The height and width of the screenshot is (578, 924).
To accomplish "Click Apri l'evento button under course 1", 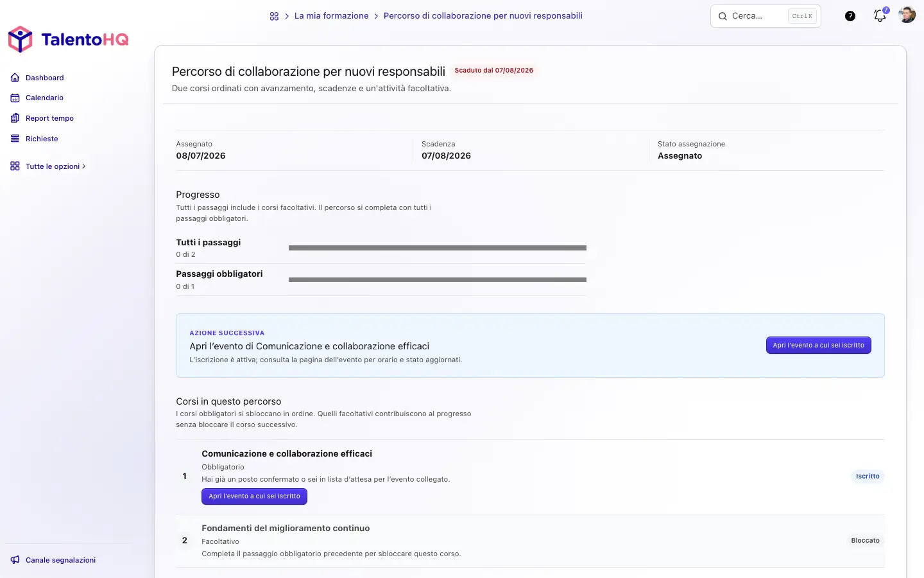I will point(254,496).
